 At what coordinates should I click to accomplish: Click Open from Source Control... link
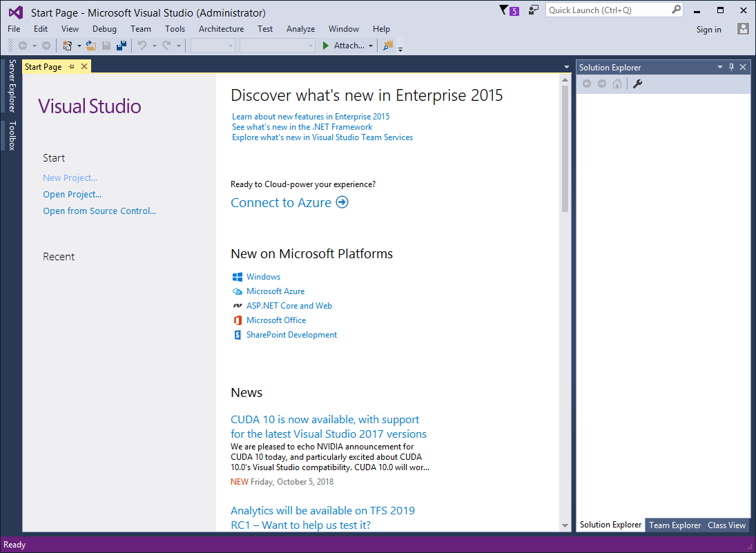[x=99, y=211]
